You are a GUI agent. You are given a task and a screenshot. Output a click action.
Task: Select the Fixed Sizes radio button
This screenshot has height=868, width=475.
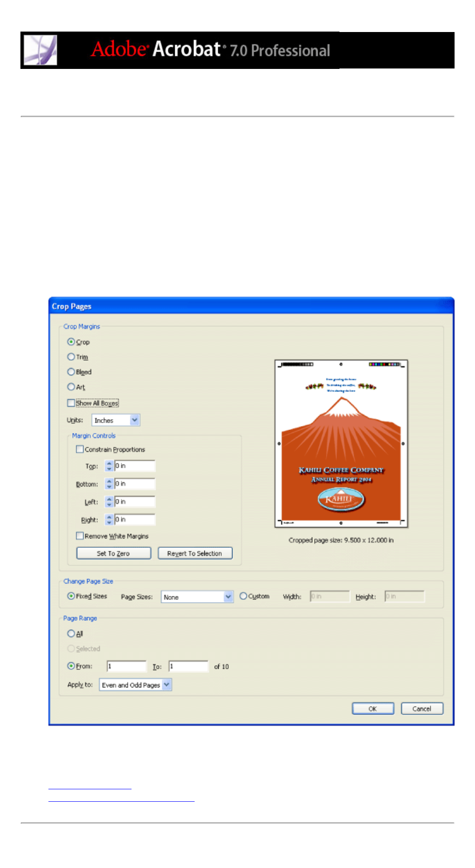click(x=71, y=596)
